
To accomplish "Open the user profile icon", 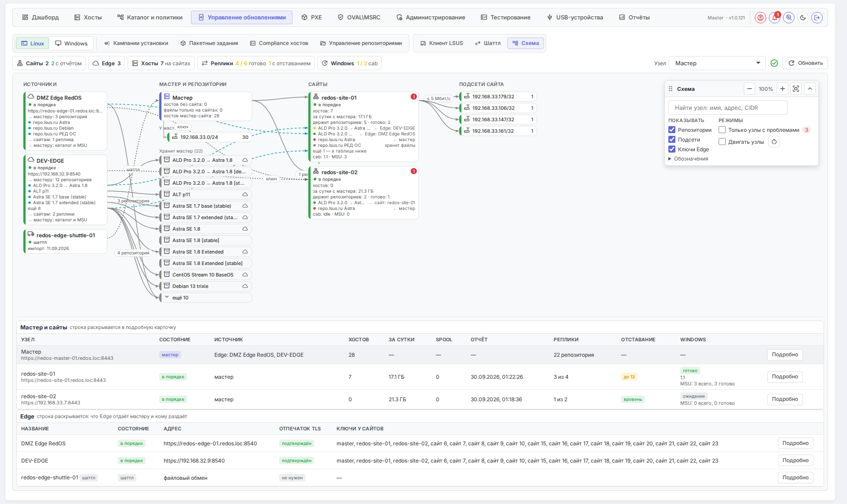I will coord(760,18).
